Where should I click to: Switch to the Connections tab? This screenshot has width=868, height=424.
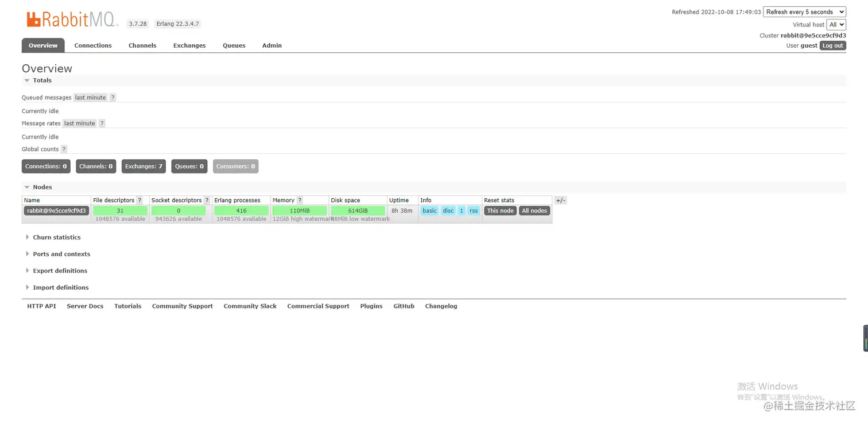93,45
